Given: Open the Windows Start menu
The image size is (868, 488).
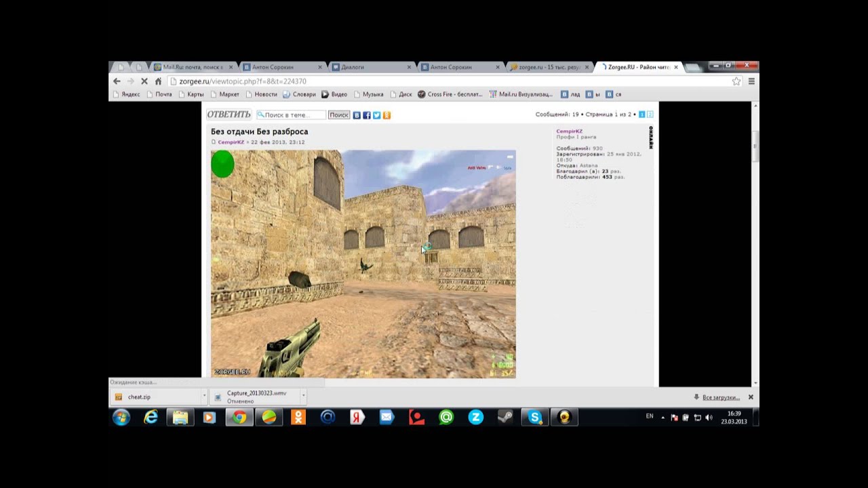Looking at the screenshot, I should (121, 418).
